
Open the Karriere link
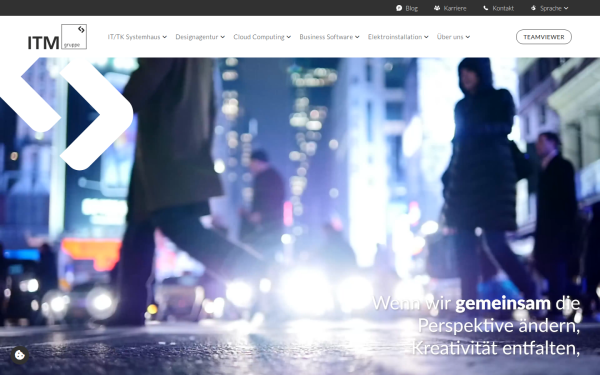point(455,8)
